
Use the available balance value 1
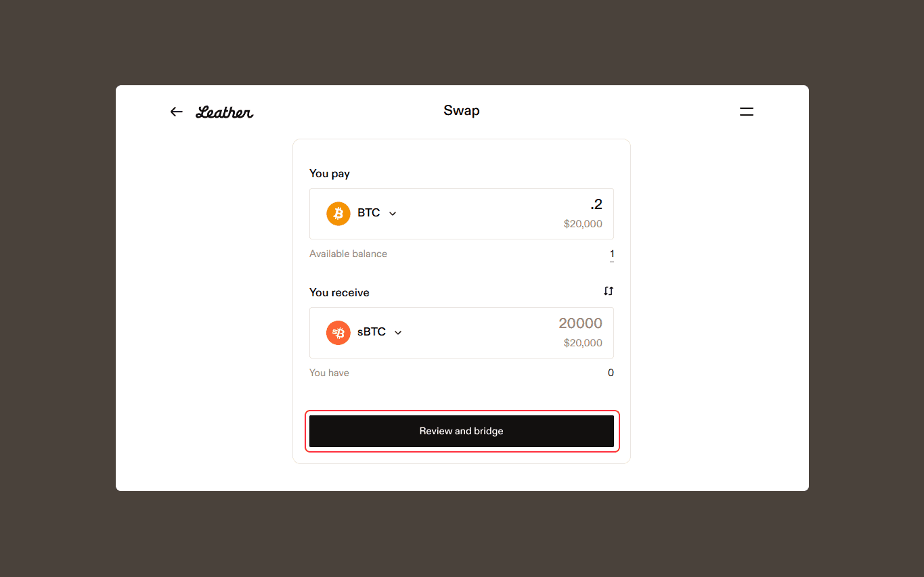(x=612, y=254)
